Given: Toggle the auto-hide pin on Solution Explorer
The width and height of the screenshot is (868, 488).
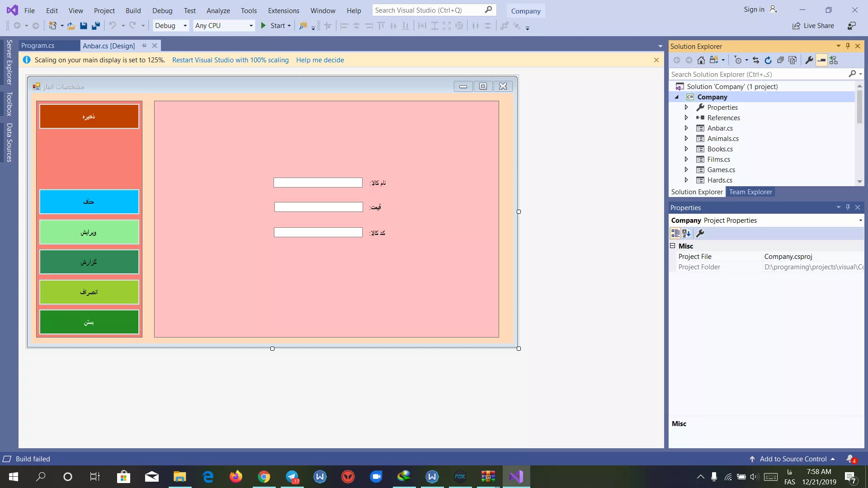Looking at the screenshot, I should click(x=848, y=46).
